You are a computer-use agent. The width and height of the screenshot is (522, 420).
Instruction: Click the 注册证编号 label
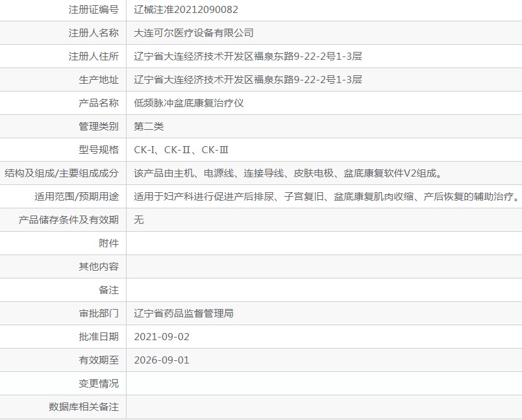click(x=93, y=10)
